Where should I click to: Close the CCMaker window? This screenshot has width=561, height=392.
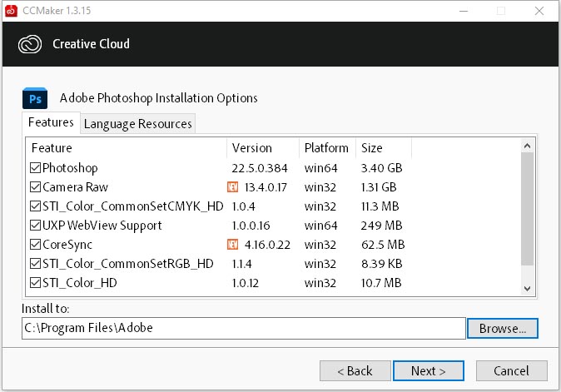click(539, 11)
